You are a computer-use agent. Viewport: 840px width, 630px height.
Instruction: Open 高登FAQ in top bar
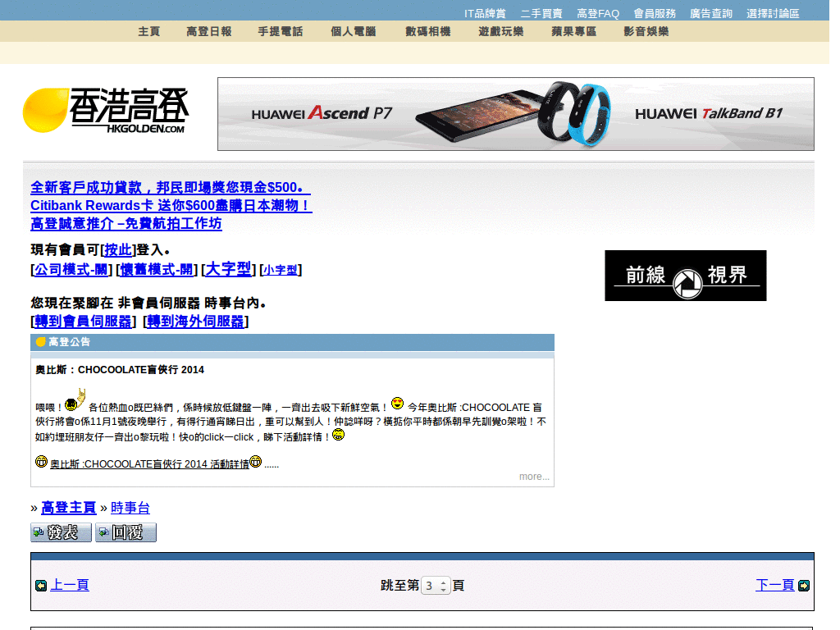[598, 13]
